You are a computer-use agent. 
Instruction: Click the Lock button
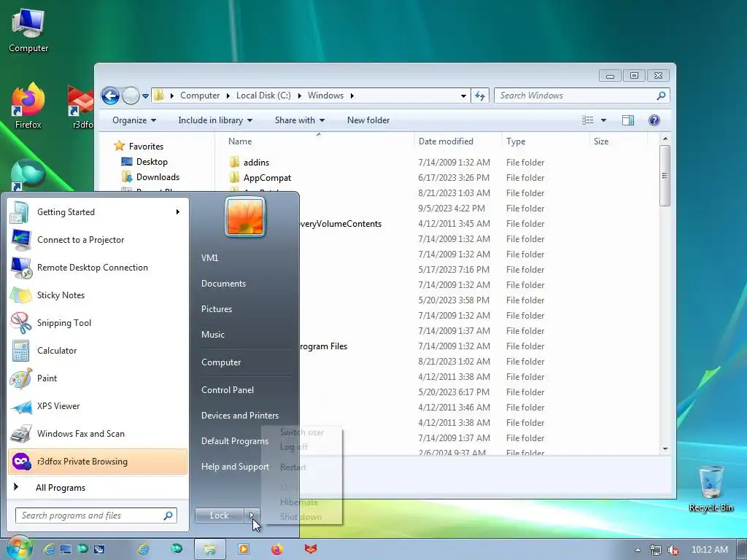click(219, 516)
